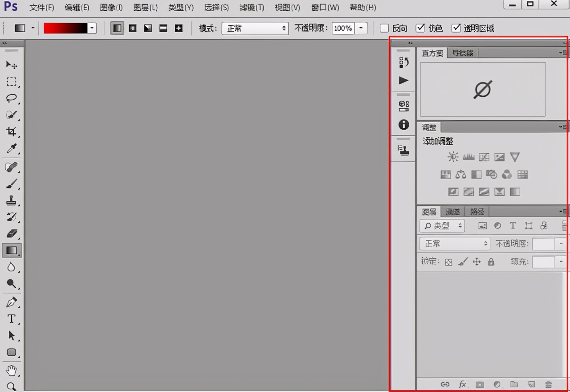Uncheck the 透明区域 checkbox
Image resolution: width=570 pixels, height=392 pixels.
456,28
